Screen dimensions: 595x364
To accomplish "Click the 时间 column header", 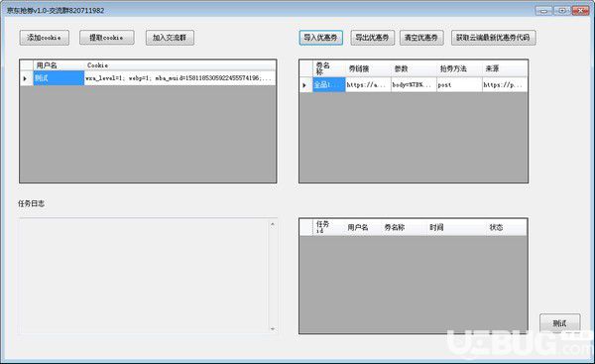I will tap(456, 227).
